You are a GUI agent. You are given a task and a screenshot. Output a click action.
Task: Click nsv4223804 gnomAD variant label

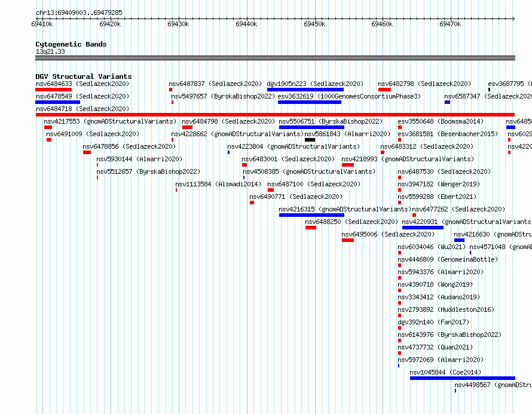click(294, 146)
